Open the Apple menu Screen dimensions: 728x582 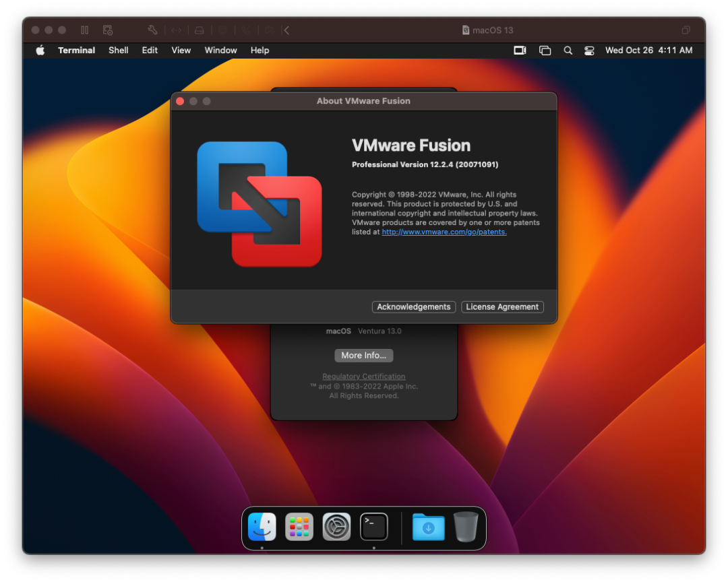coord(40,50)
